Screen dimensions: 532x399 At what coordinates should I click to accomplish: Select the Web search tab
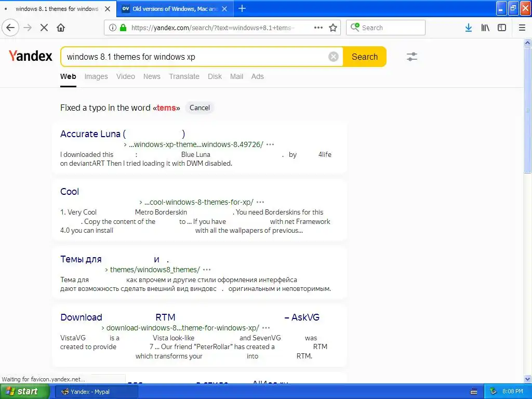(68, 77)
